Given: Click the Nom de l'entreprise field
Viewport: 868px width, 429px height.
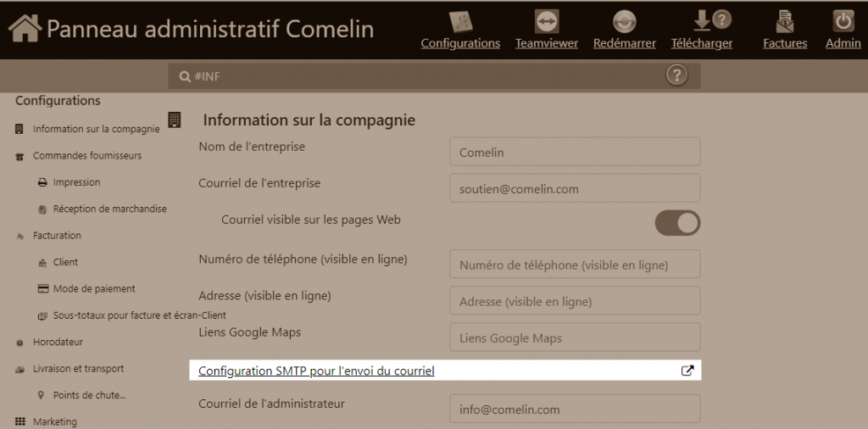Looking at the screenshot, I should point(576,152).
